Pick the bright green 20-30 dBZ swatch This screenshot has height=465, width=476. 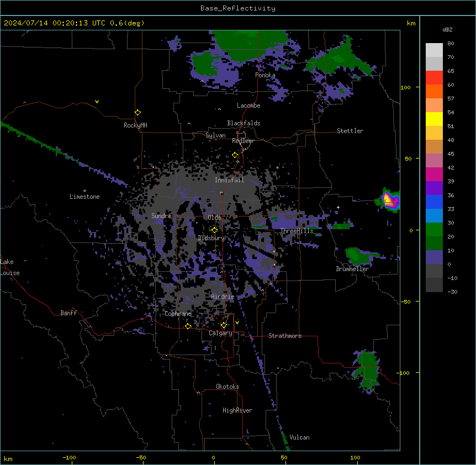pos(434,230)
